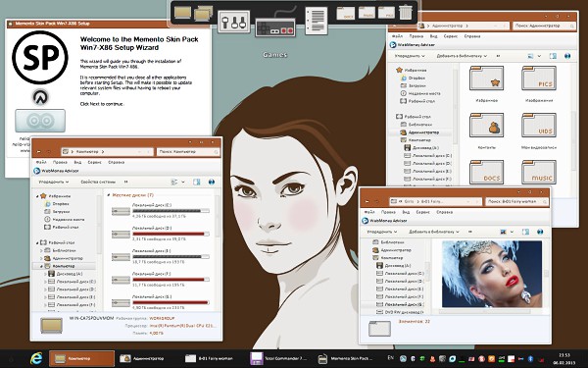The width and height of the screenshot is (588, 368).
Task: Expand Библиотеки in the Компьютер window tree
Action: click(41, 250)
